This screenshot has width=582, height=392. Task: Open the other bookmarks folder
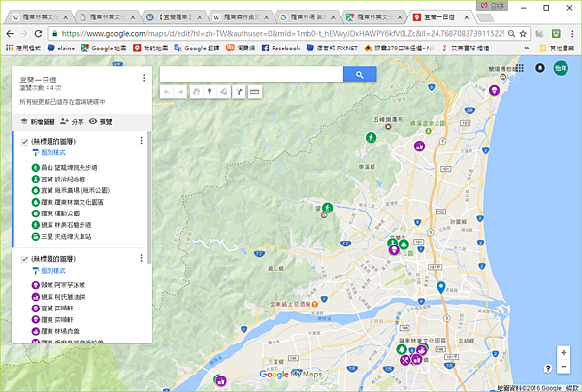(x=558, y=48)
